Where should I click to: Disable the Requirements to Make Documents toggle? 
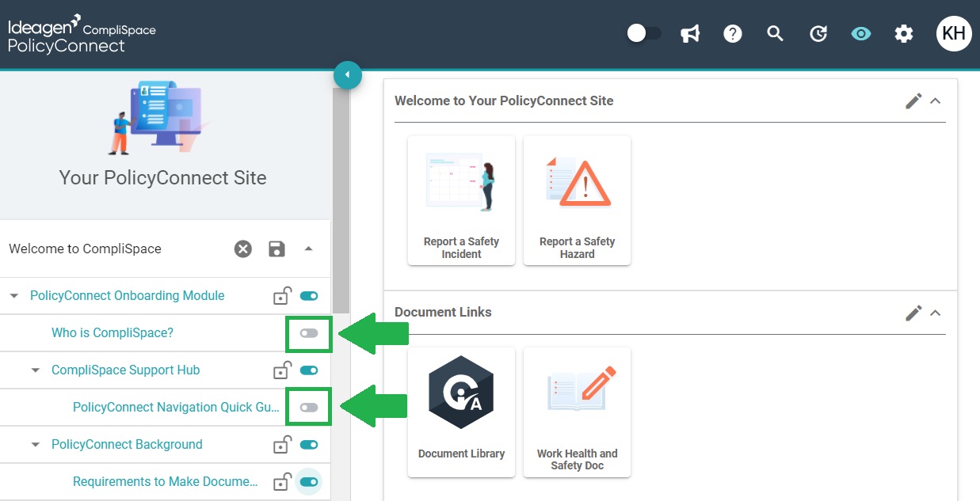point(309,482)
